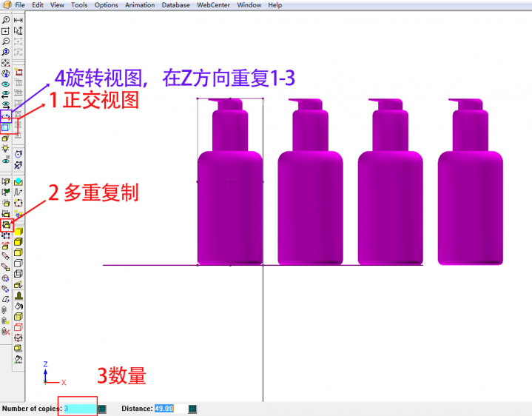Click the paper clip with red X
Image resolution: width=532 pixels, height=416 pixels.
pyautogui.click(x=6, y=332)
